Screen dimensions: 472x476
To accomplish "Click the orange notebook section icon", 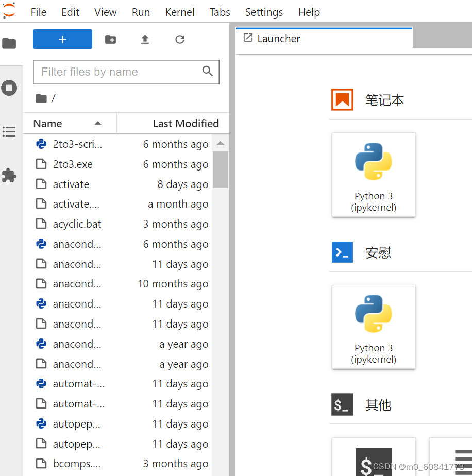I will [x=342, y=99].
